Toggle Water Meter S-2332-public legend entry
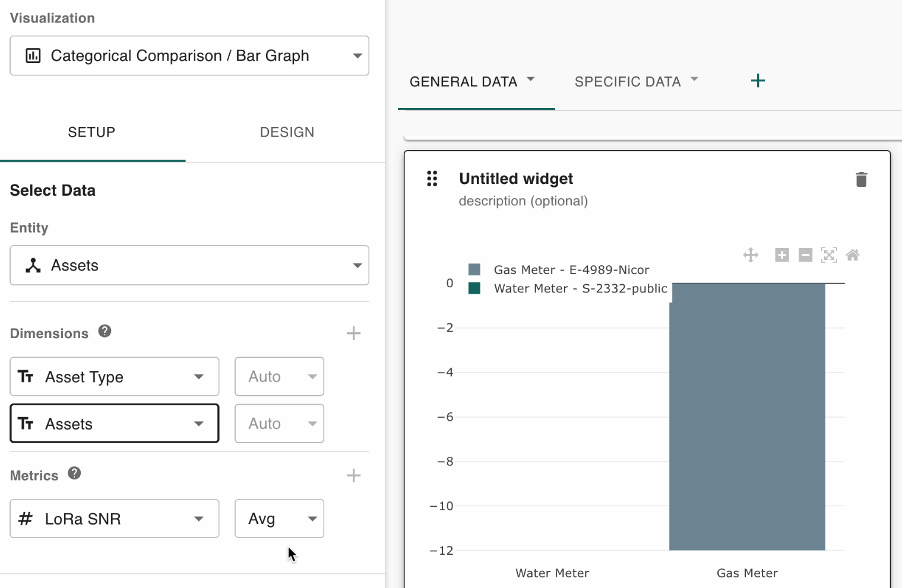This screenshot has width=902, height=588. click(580, 288)
